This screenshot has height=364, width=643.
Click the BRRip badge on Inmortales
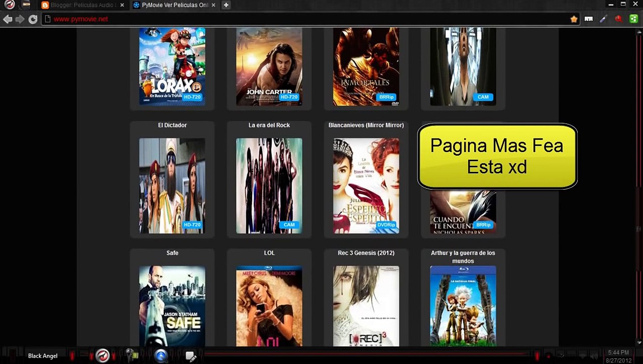pyautogui.click(x=386, y=97)
